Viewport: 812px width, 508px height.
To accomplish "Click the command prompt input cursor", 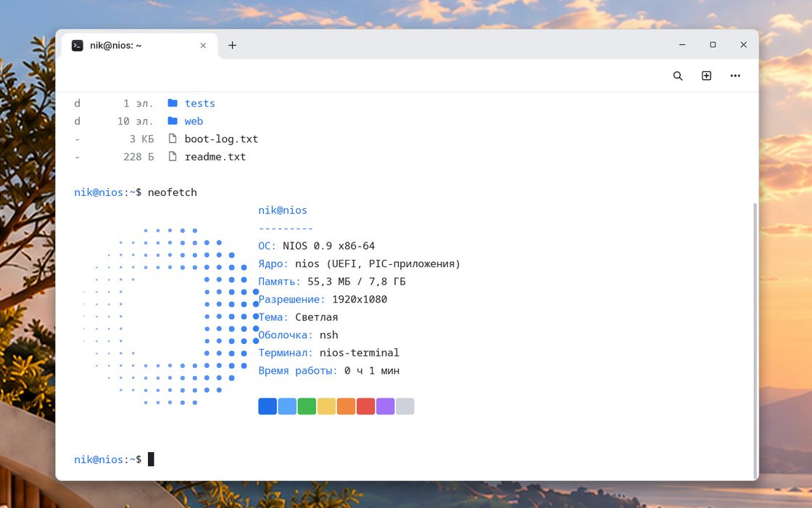I will [x=151, y=459].
